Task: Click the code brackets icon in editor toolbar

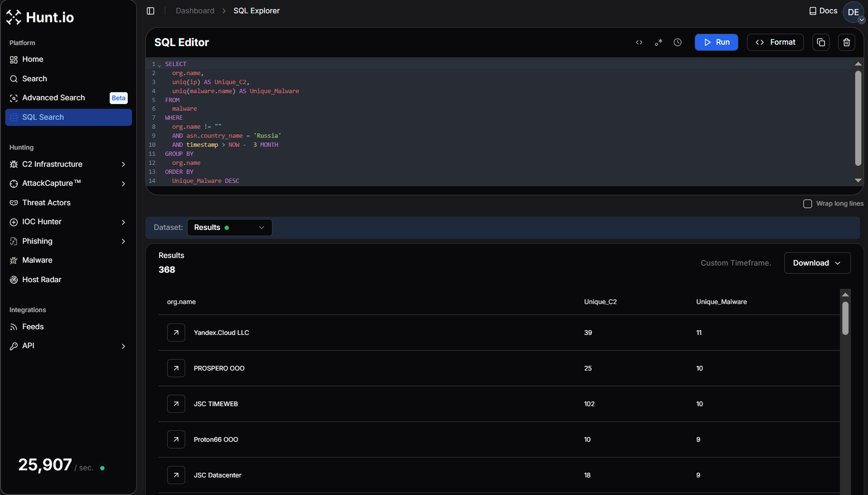Action: 639,42
